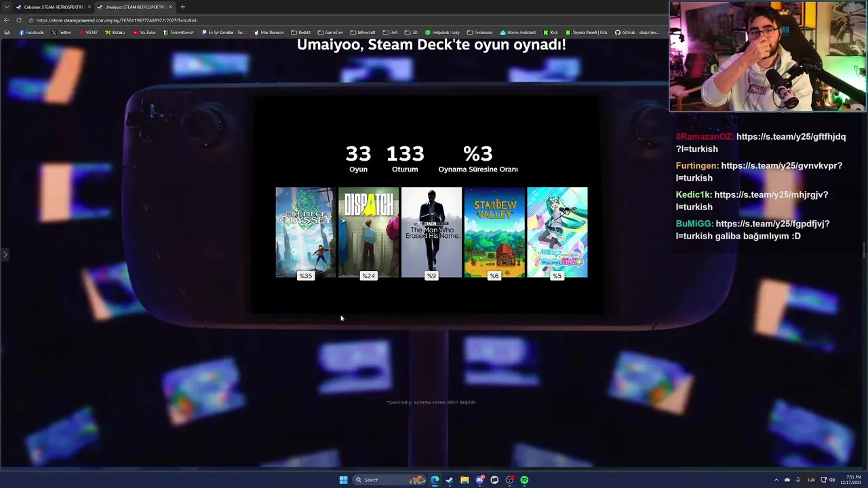Open the GameDev bookmarks folder
Screen dimensions: 868x488
point(330,33)
